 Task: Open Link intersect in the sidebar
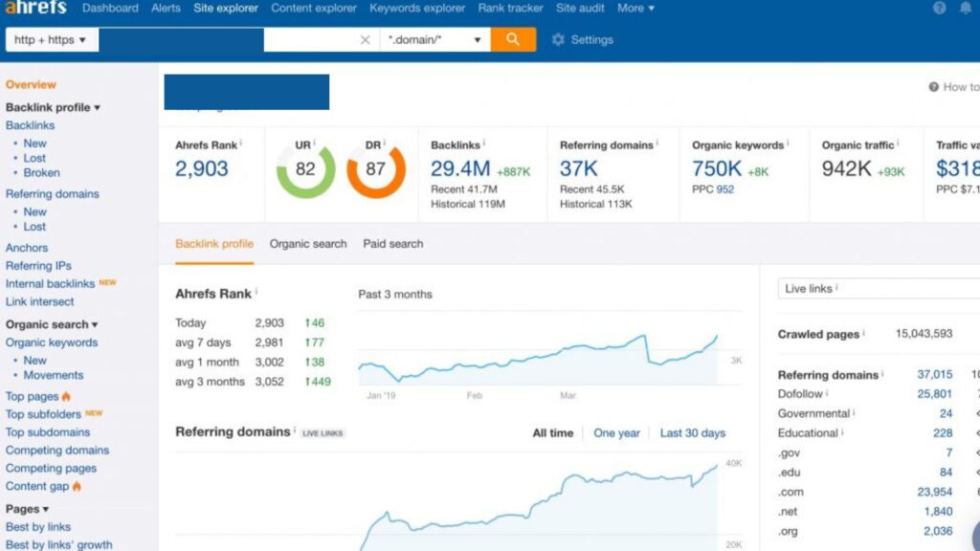point(39,301)
